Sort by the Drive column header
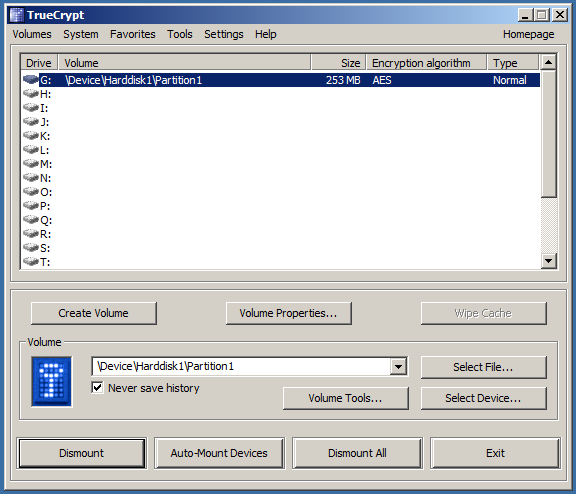The image size is (576, 494). pyautogui.click(x=39, y=63)
